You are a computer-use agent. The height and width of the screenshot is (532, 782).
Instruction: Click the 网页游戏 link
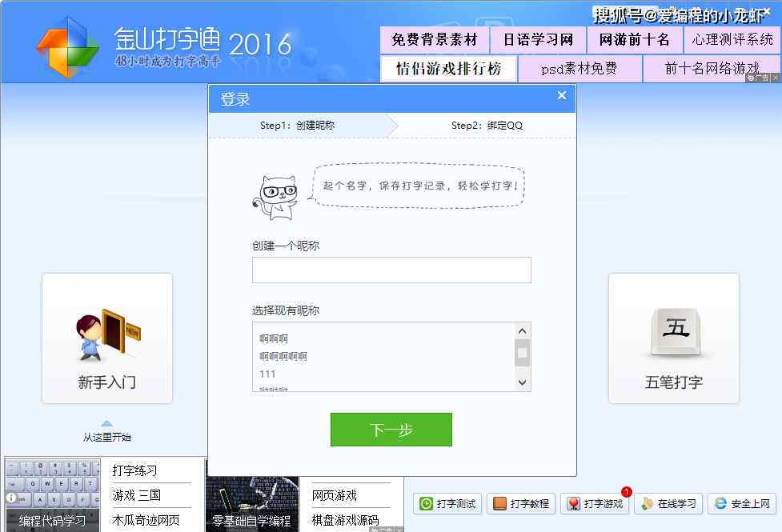334,495
